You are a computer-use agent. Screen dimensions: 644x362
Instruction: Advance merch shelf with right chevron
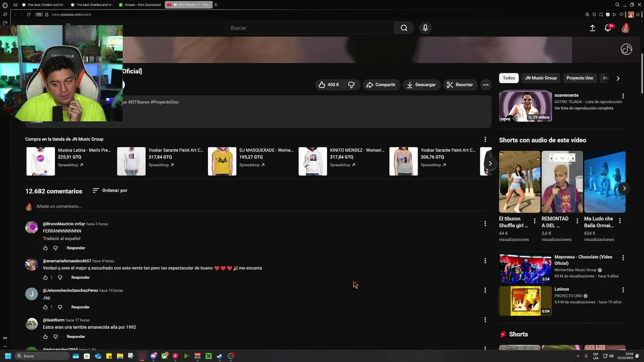click(x=490, y=163)
